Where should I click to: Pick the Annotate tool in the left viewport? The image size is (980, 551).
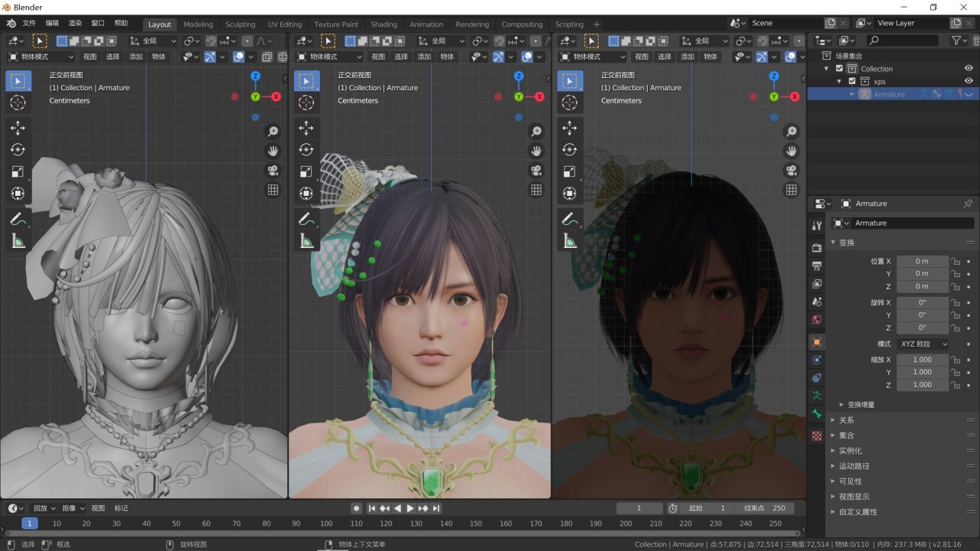point(18,219)
